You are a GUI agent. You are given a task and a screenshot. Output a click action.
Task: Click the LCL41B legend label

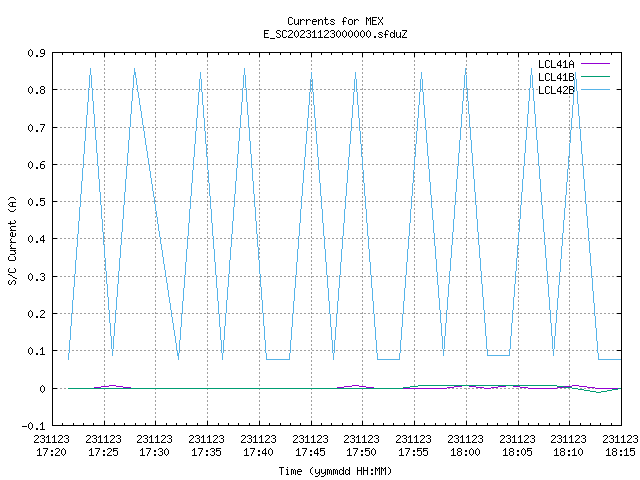coord(556,77)
